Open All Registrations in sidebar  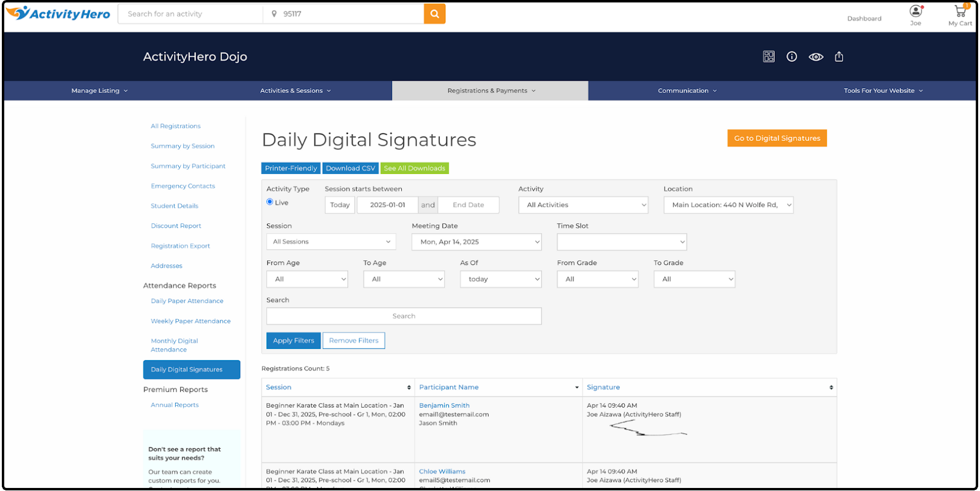[176, 126]
